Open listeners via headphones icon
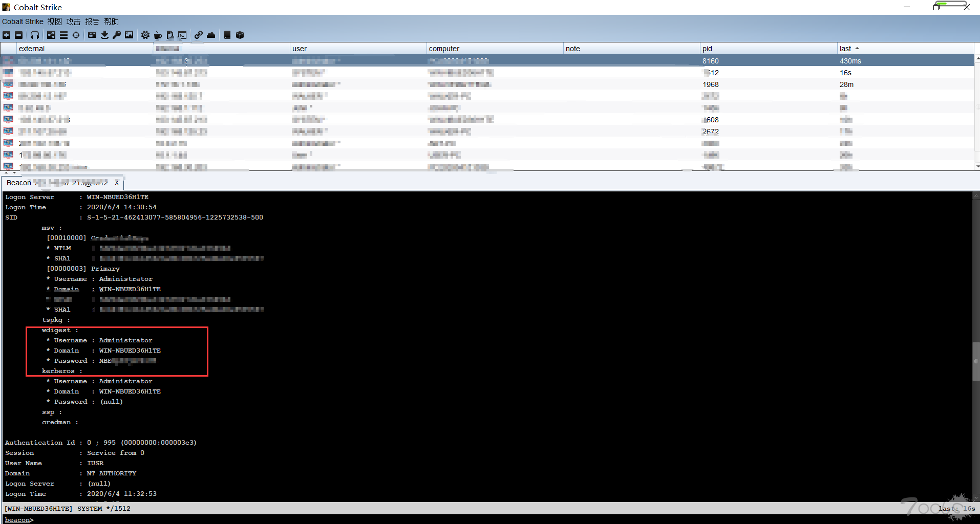980x524 pixels. [x=35, y=35]
